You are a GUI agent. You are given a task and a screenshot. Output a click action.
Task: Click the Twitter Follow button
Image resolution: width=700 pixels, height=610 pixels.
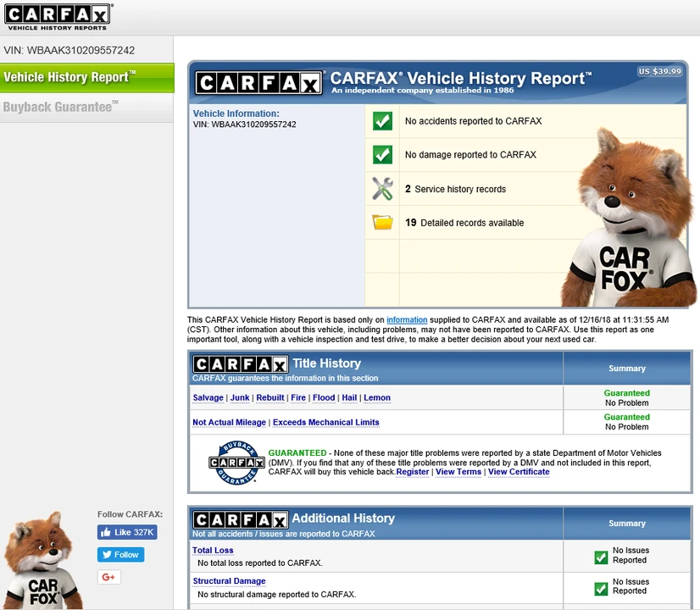click(120, 555)
